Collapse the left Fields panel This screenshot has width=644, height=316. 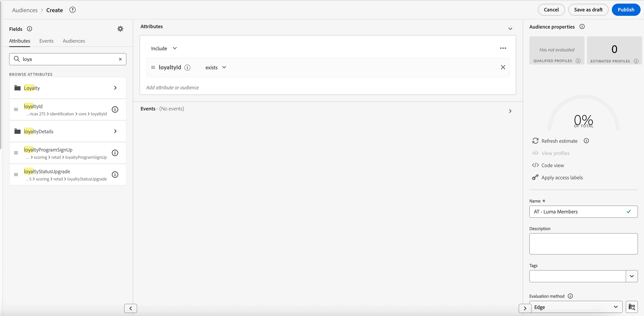pyautogui.click(x=130, y=308)
